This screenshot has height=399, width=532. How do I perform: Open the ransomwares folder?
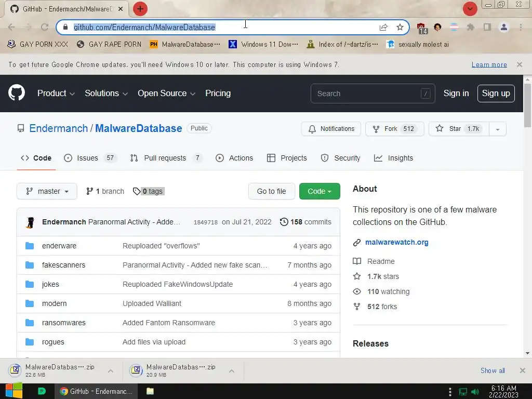[x=64, y=323]
